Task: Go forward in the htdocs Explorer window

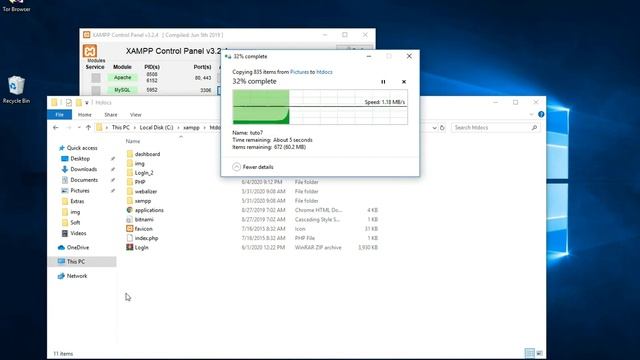Action: (x=69, y=128)
